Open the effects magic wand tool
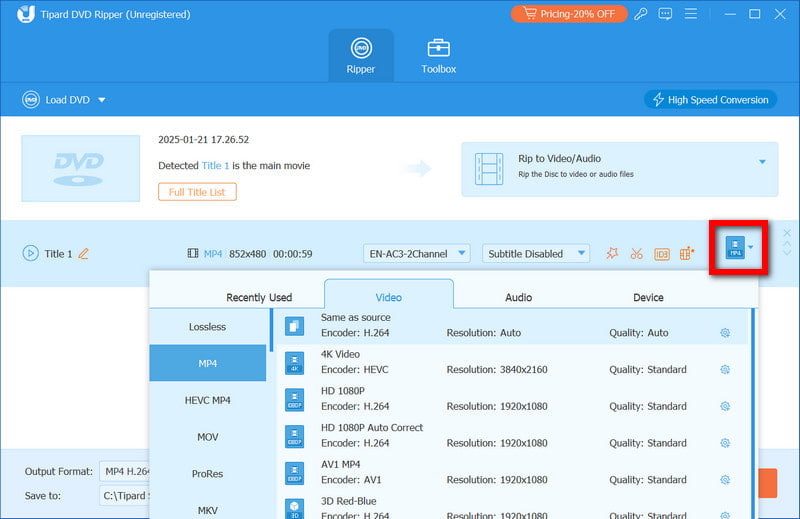 pyautogui.click(x=612, y=254)
